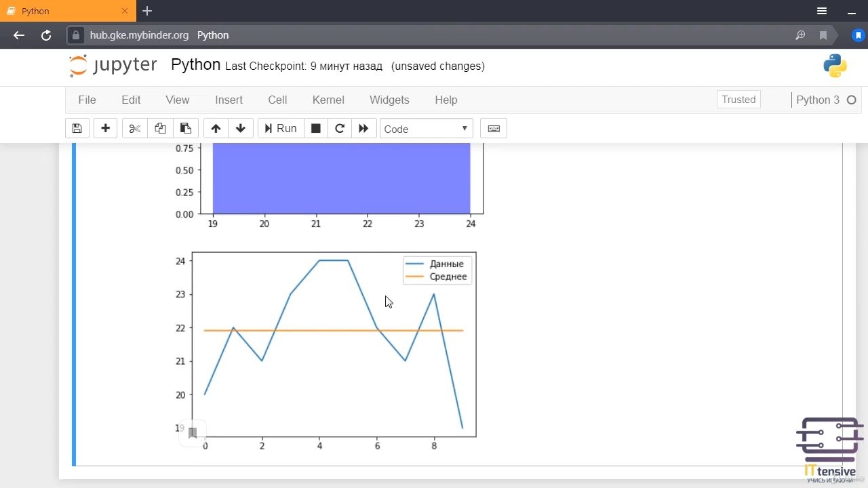Click the Python logo icon
This screenshot has width=868, height=488.
click(x=835, y=66)
